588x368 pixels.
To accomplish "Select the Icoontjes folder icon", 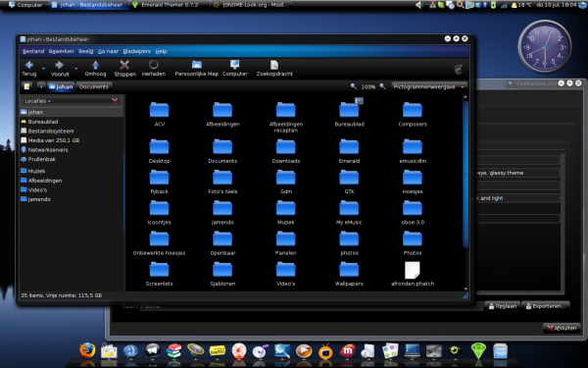I will pyautogui.click(x=160, y=208).
